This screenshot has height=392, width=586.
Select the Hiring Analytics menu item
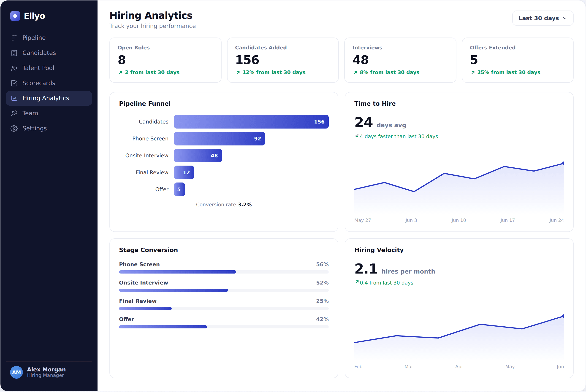point(49,98)
